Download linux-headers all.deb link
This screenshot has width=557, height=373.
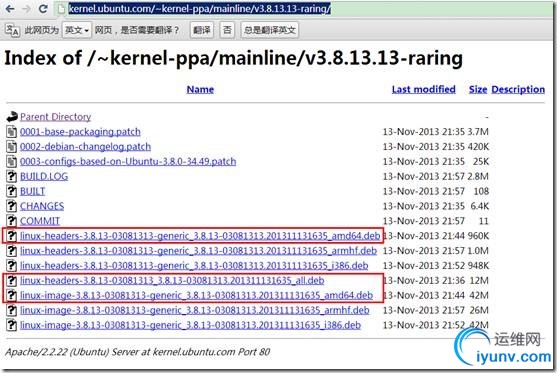coord(172,280)
